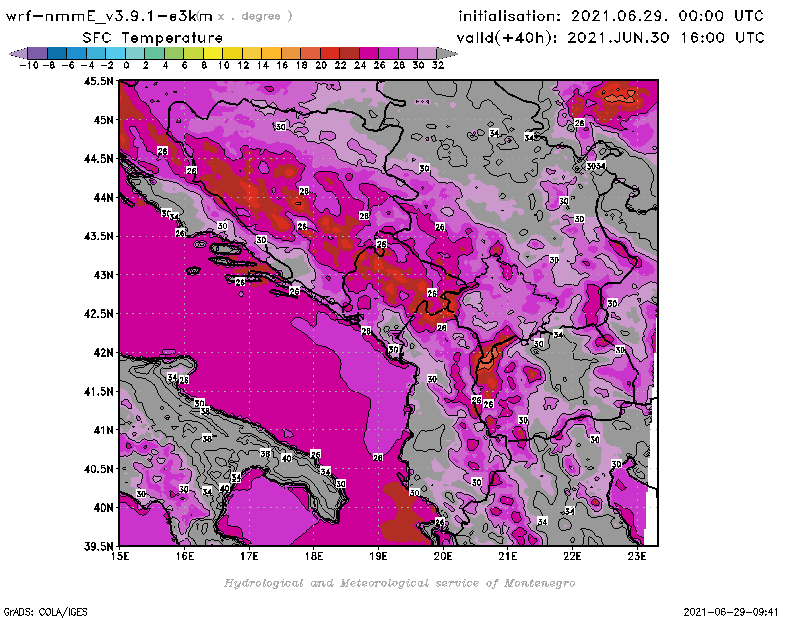
Task: Click the '17E' longitude axis label
Action: coord(249,556)
